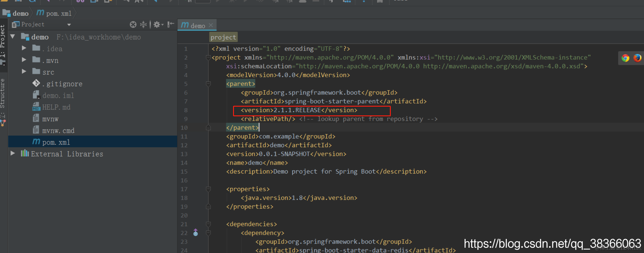The image size is (644, 253).
Task: Click the demo breadcrumb in the navigation bar
Action: (x=15, y=13)
